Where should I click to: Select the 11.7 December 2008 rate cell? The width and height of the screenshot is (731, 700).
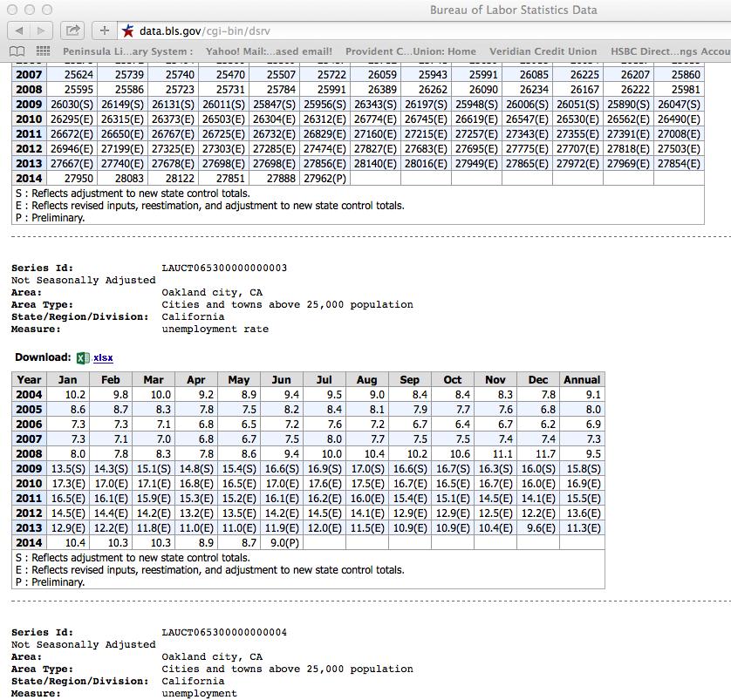[538, 453]
